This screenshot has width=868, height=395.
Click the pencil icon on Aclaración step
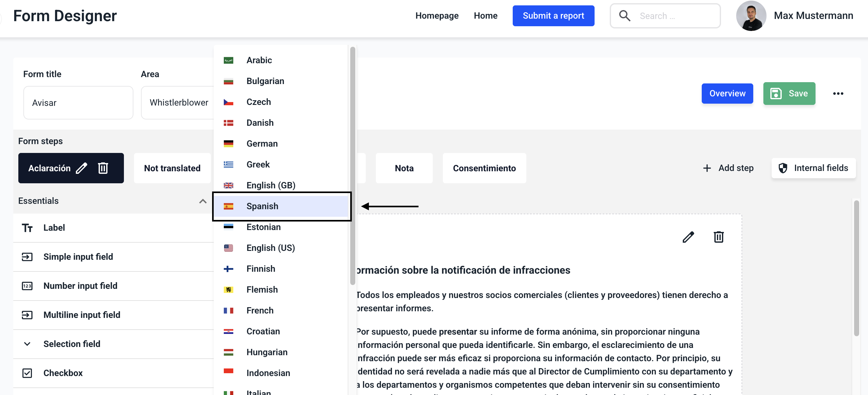[x=82, y=168]
